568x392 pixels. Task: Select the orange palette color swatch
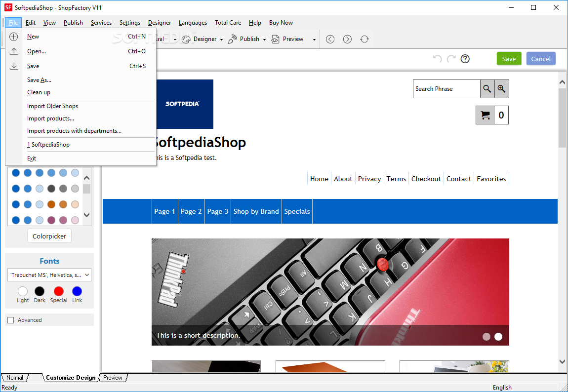pos(51,204)
